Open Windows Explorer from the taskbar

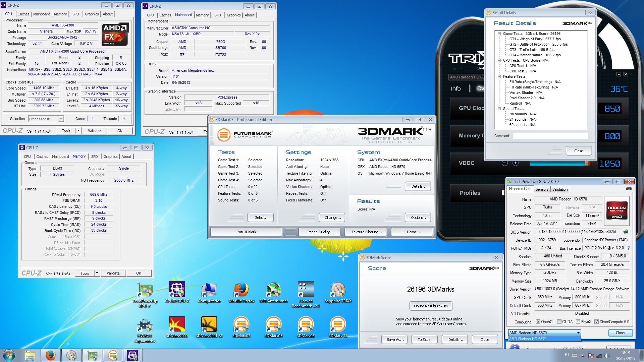click(30, 355)
